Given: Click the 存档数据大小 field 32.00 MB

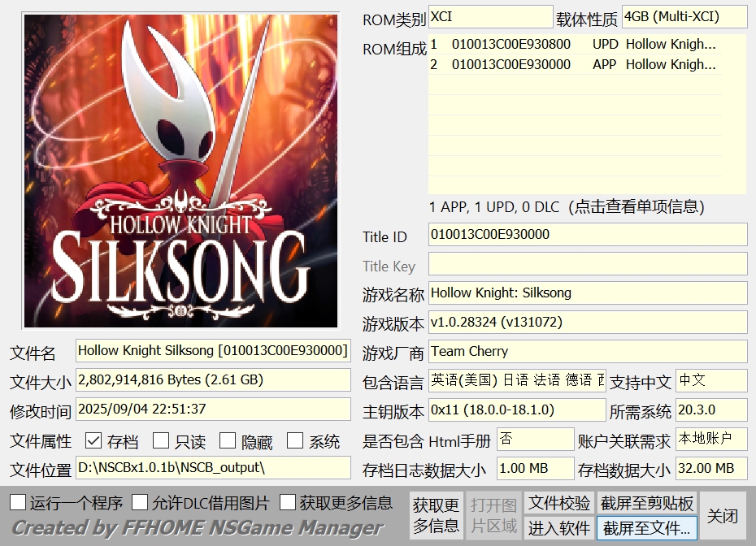Looking at the screenshot, I should point(711,469).
